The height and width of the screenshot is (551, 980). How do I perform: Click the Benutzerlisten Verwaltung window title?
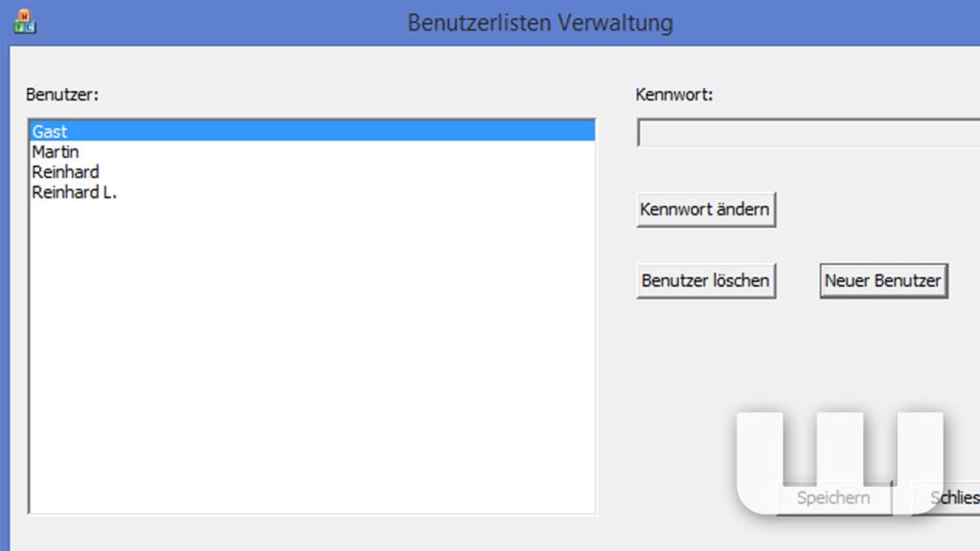pyautogui.click(x=540, y=23)
